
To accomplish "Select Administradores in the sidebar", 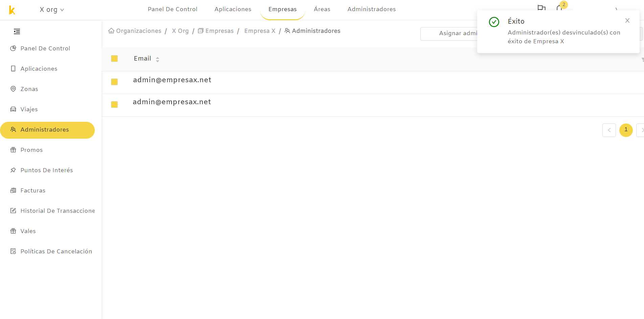I will tap(47, 130).
